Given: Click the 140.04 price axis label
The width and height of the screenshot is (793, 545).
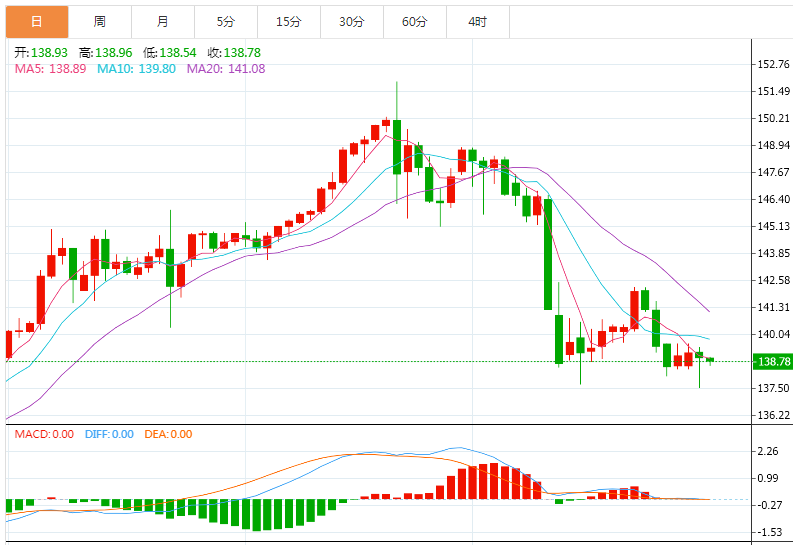Looking at the screenshot, I should click(x=773, y=334).
